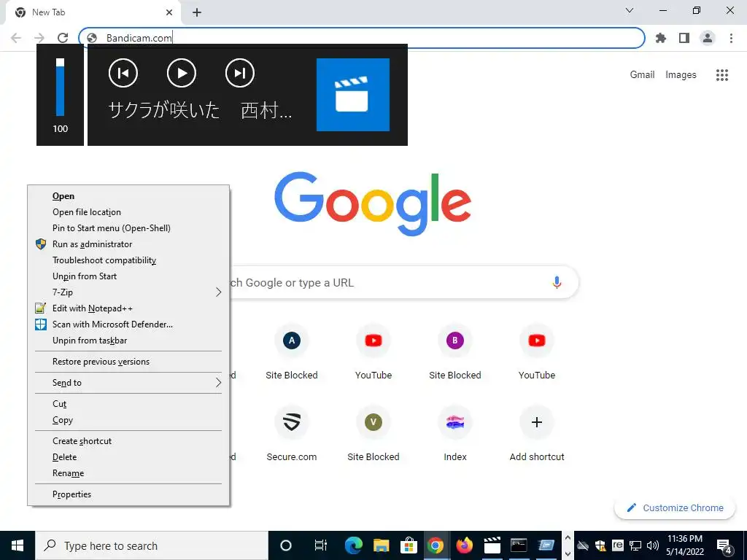The image size is (747, 560).
Task: Open the Windows Start menu
Action: tap(18, 545)
